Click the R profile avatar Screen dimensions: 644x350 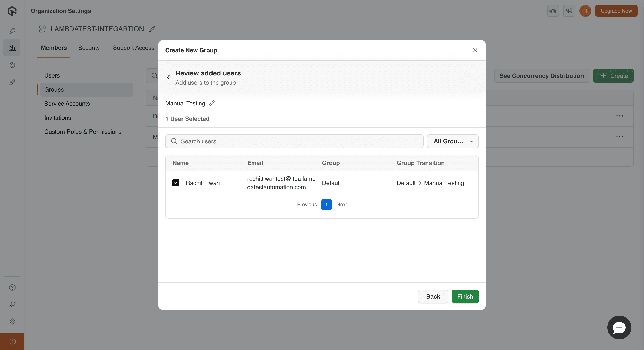pyautogui.click(x=585, y=11)
